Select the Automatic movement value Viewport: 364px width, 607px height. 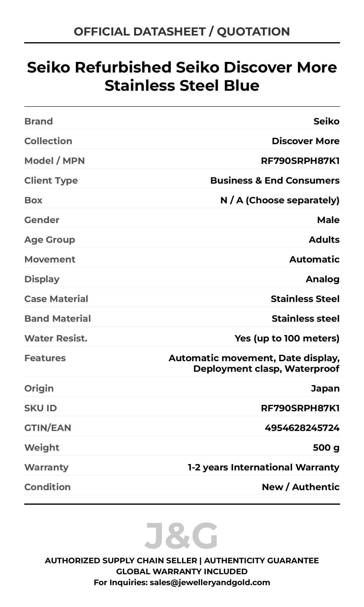pos(314,259)
